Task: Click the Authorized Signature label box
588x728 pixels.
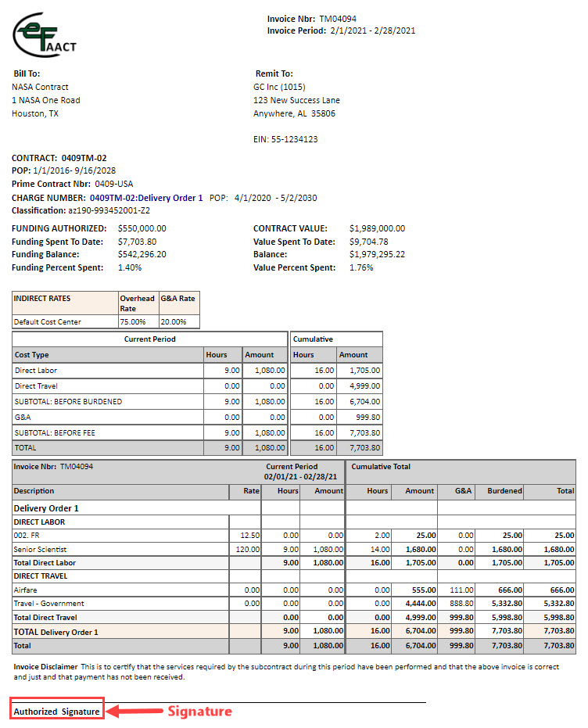Action: coord(56,712)
